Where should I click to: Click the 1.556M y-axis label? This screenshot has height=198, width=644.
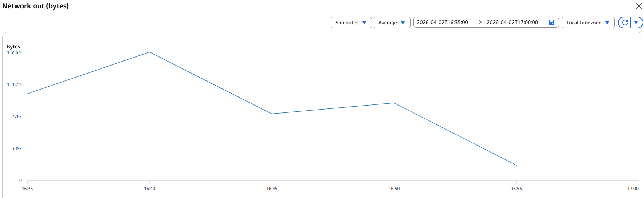pyautogui.click(x=15, y=52)
